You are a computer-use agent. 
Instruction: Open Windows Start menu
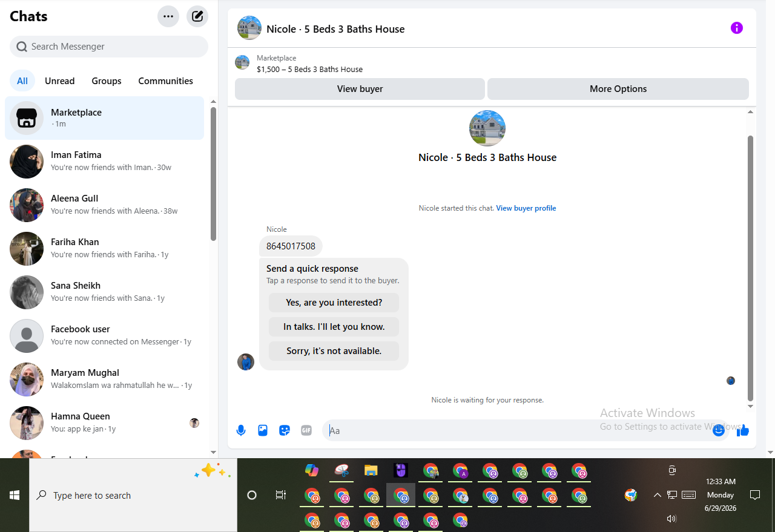(15, 495)
